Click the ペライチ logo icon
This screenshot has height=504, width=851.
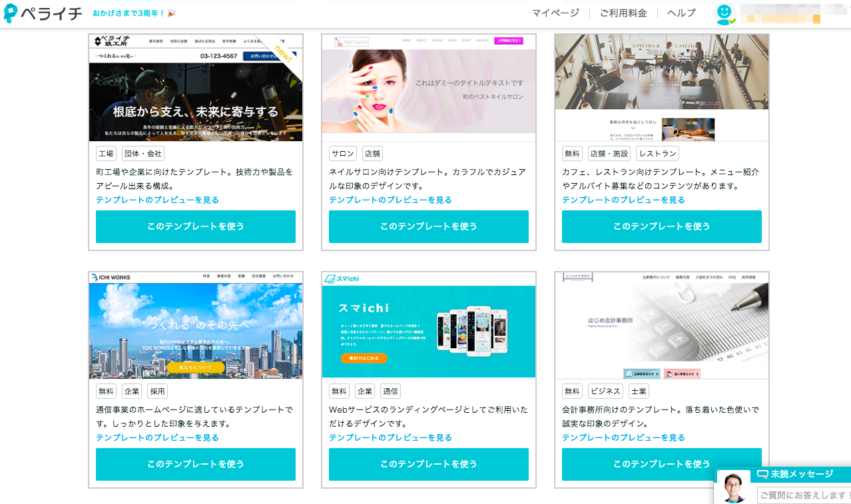[11, 13]
